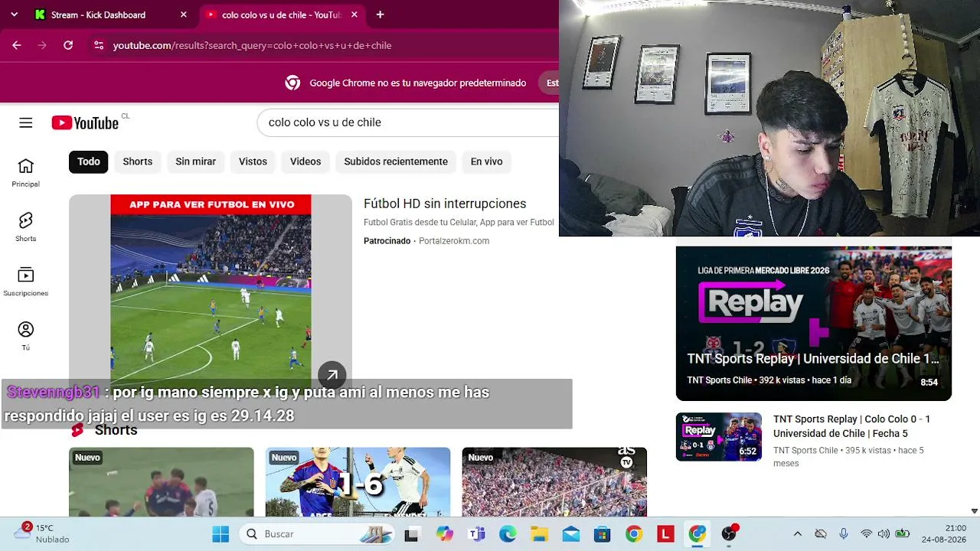
Task: Open the microphone tray indicator
Action: [843, 534]
